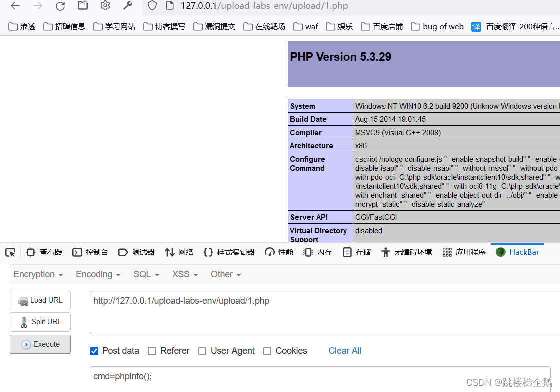Click the Virtual Directory Support label

[x=318, y=235]
